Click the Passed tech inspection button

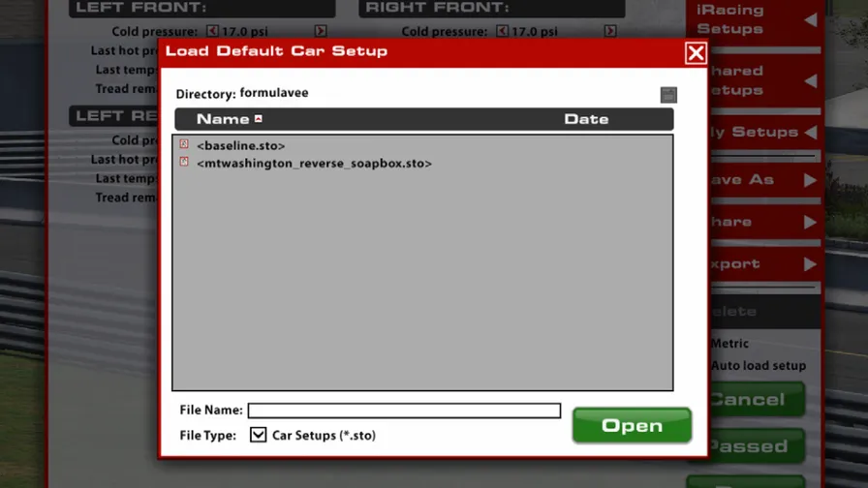pyautogui.click(x=757, y=445)
